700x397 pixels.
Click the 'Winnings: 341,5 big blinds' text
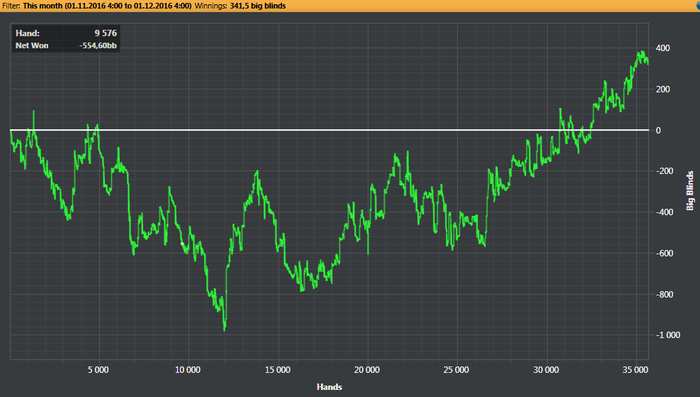[x=240, y=6]
